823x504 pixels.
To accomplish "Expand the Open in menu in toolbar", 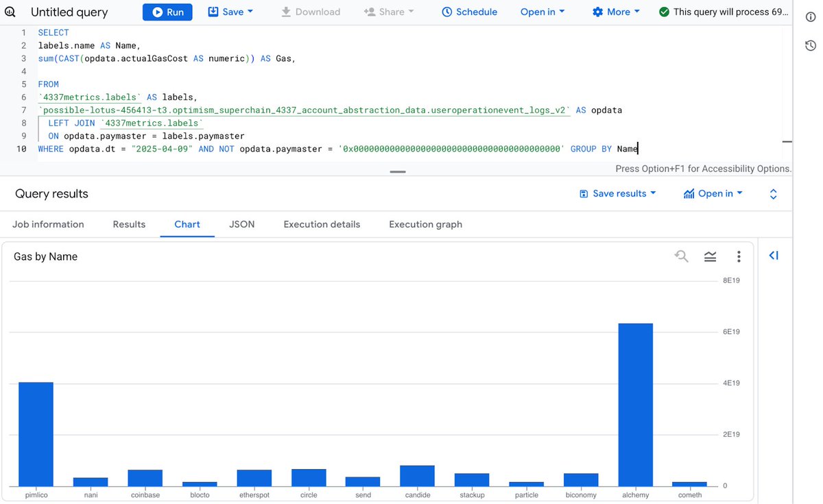I will point(542,12).
